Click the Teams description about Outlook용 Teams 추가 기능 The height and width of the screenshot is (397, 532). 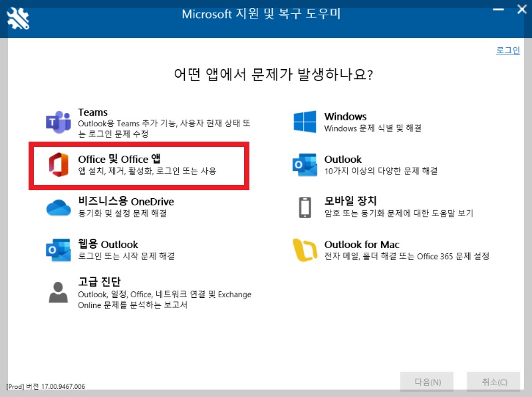[x=164, y=128]
